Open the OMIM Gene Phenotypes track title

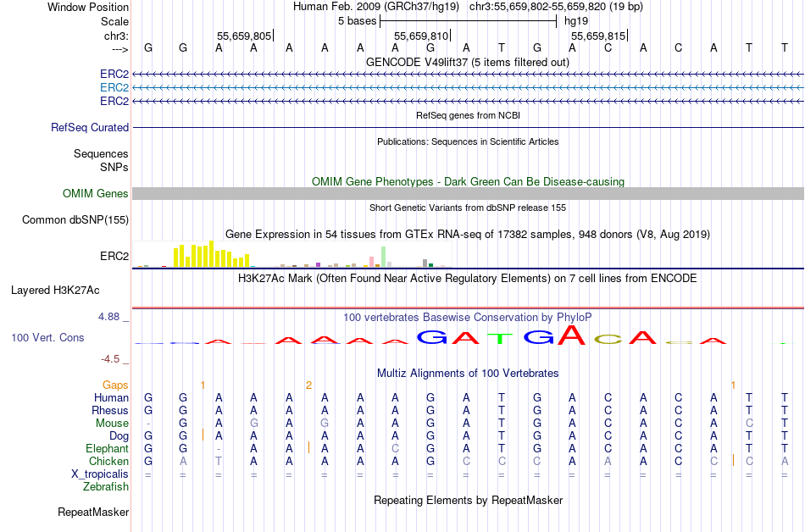click(468, 181)
